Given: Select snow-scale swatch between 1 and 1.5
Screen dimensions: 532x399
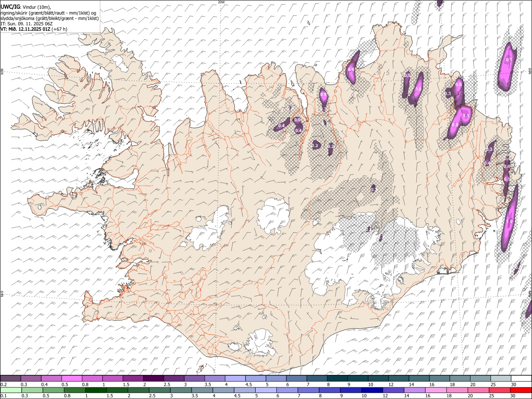Looking at the screenshot, I should tap(113, 379).
